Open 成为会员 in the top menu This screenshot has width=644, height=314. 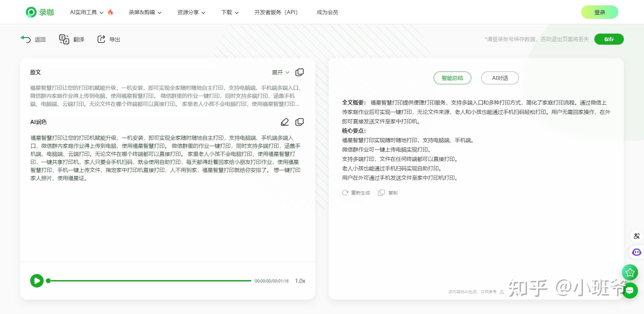click(x=327, y=12)
